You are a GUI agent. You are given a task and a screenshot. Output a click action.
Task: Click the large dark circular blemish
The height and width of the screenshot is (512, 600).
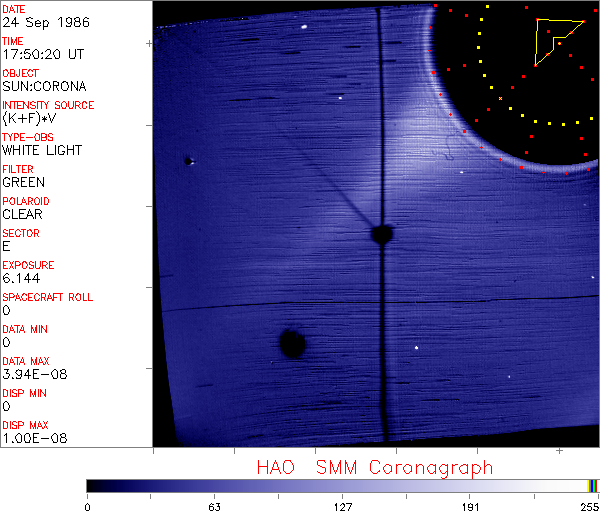[x=291, y=344]
